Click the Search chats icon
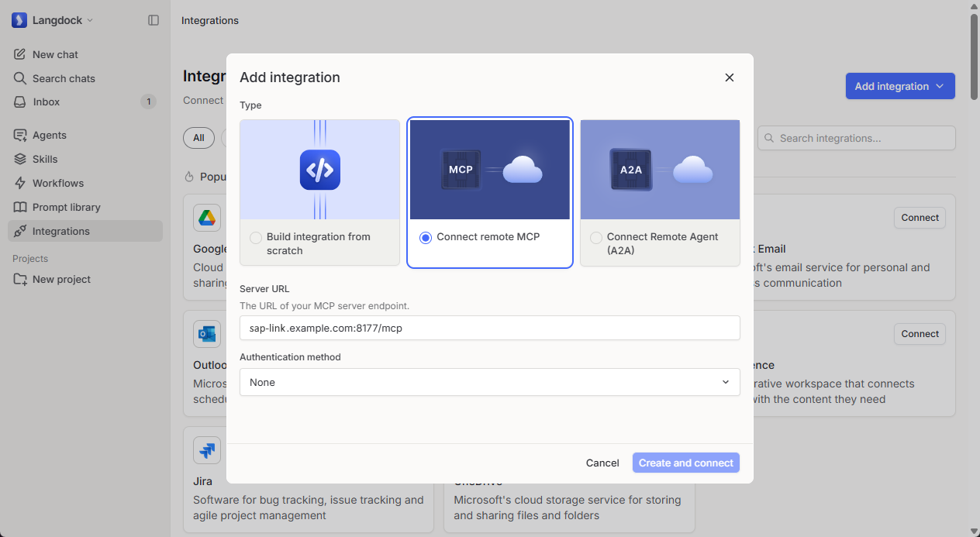 point(22,78)
